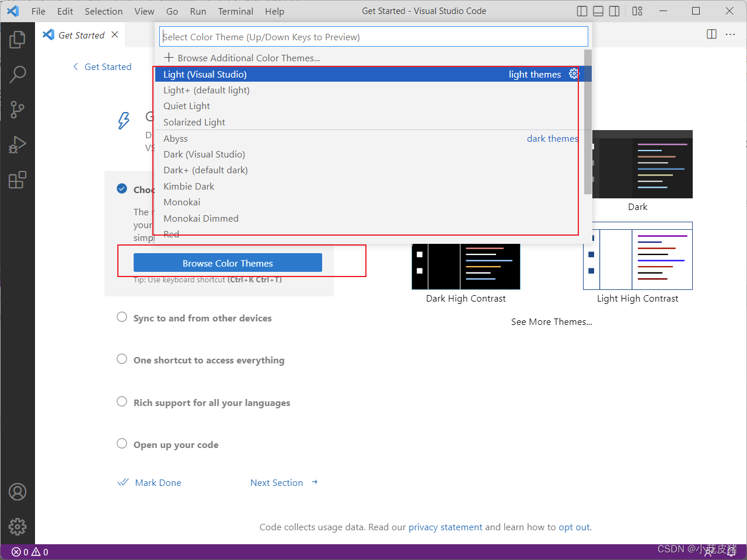Open the View menu
This screenshot has height=560, width=747.
point(144,11)
